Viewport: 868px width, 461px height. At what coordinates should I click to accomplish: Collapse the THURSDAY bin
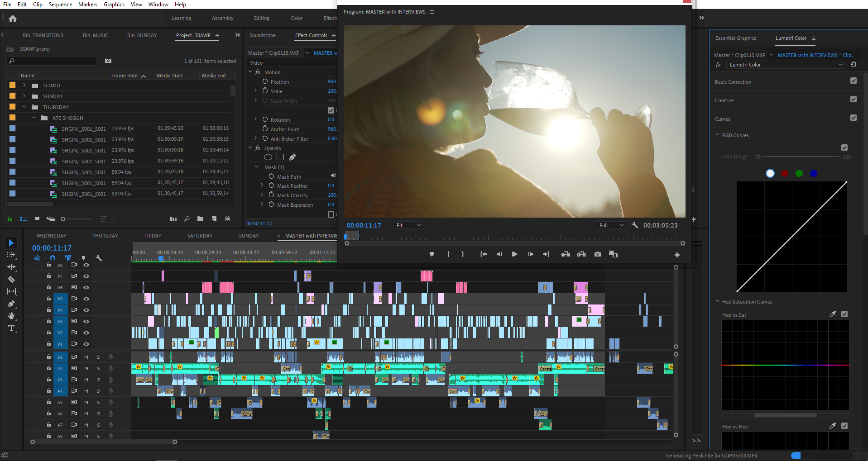tap(24, 107)
